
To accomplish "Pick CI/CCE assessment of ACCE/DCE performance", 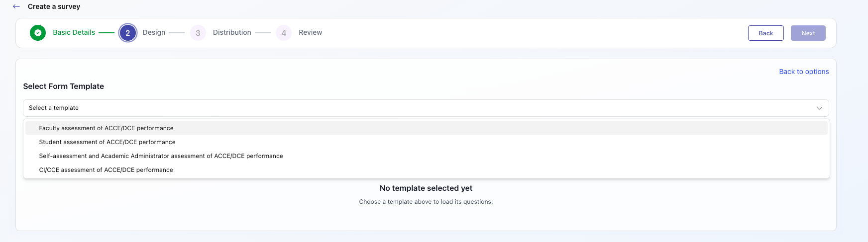I will click(106, 170).
